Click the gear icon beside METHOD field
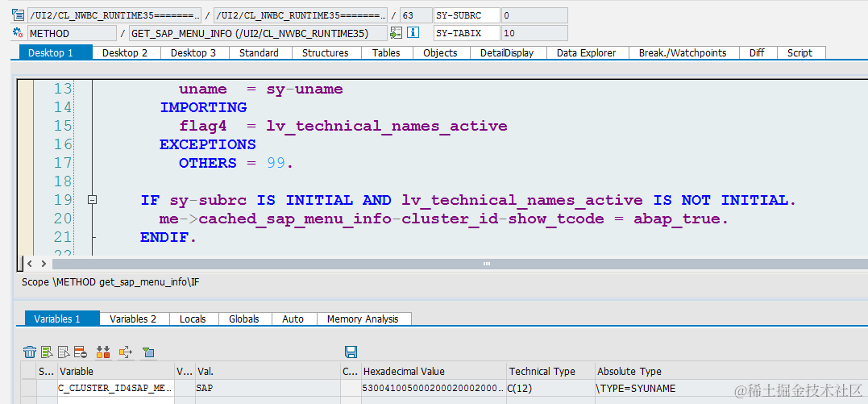This screenshot has width=868, height=404. pos(17,33)
